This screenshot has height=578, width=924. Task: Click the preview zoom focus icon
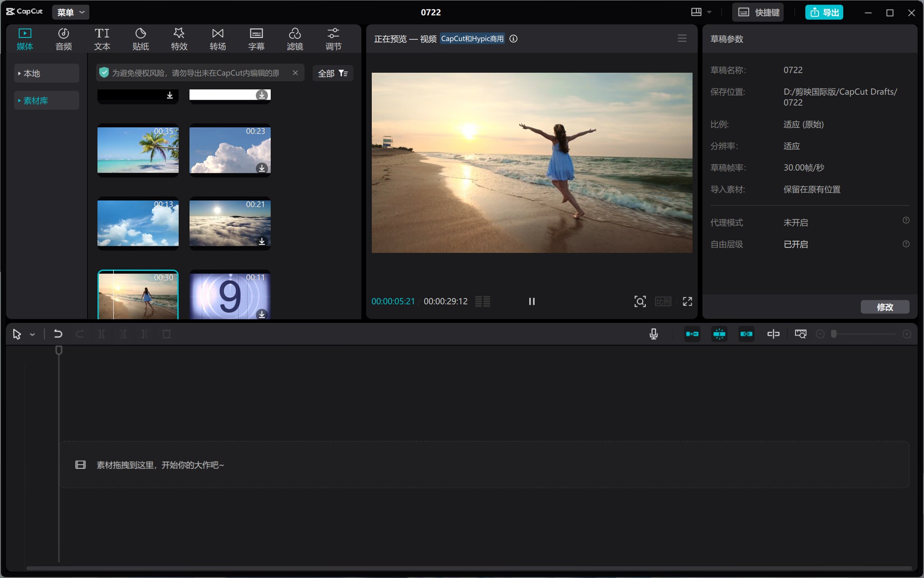coord(640,301)
